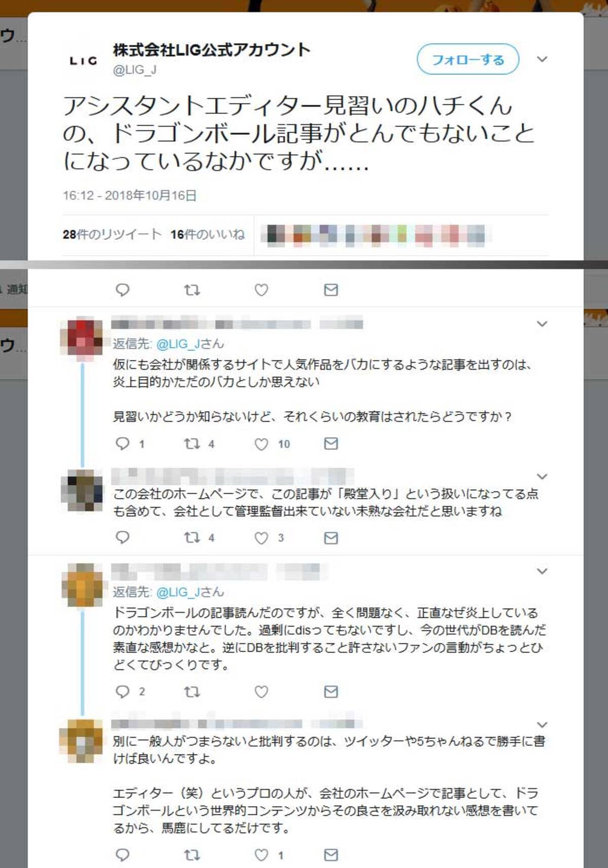The height and width of the screenshot is (868, 608).
Task: Retweet the first reply with 4 retweets
Action: (x=192, y=444)
